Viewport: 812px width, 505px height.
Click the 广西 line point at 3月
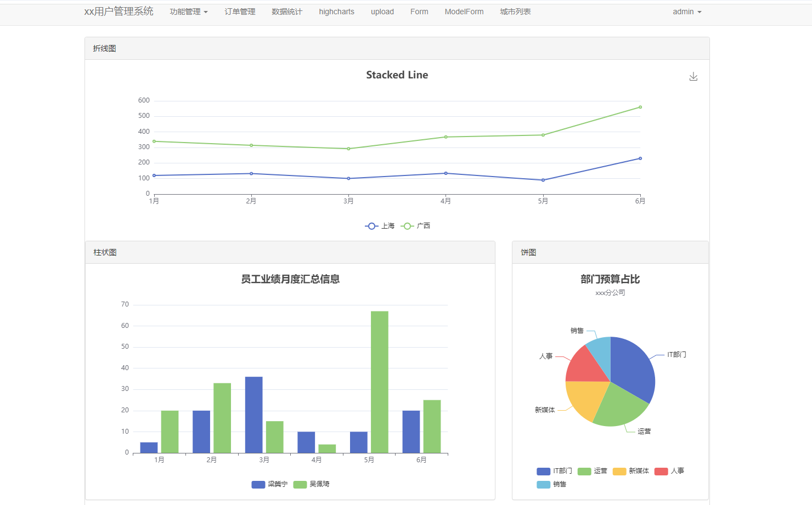coord(348,149)
